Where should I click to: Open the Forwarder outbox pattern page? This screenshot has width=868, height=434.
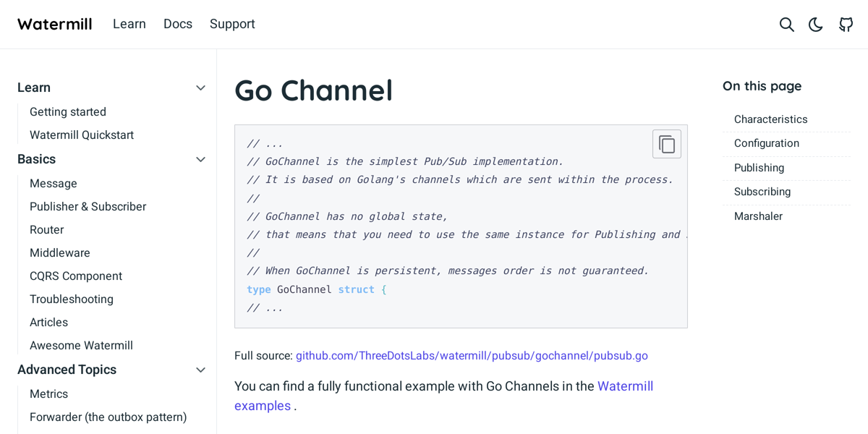108,417
